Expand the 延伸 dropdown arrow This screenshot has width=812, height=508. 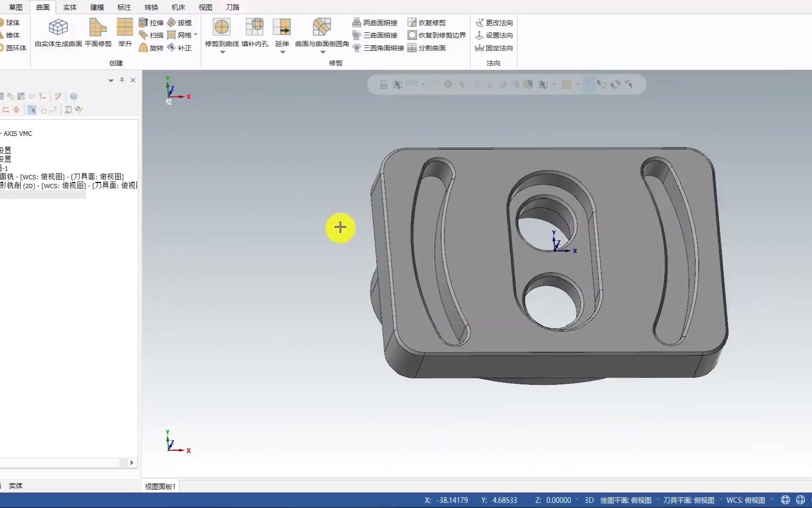[282, 52]
